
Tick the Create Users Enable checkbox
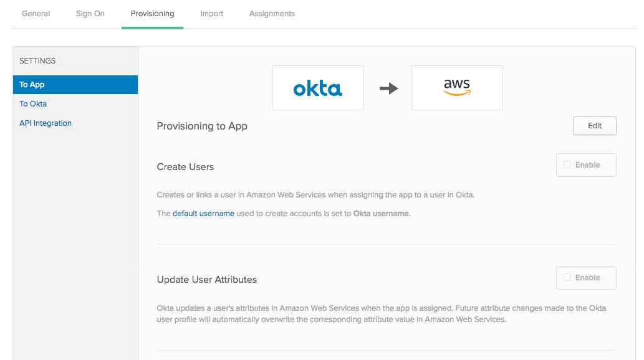(567, 164)
